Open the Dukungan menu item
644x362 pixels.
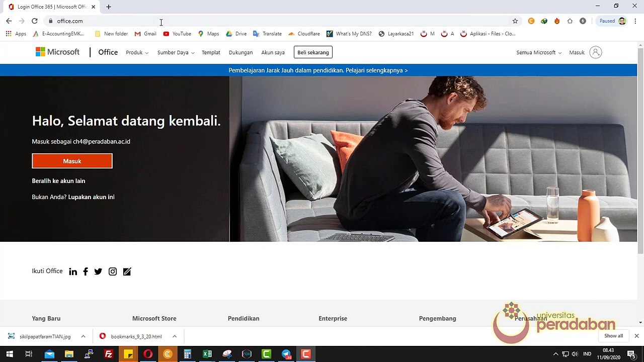pyautogui.click(x=240, y=52)
